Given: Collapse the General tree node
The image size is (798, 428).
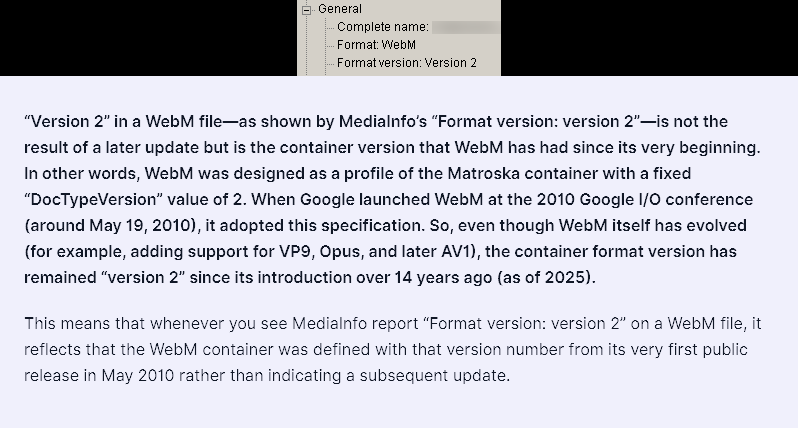Looking at the screenshot, I should tap(306, 10).
